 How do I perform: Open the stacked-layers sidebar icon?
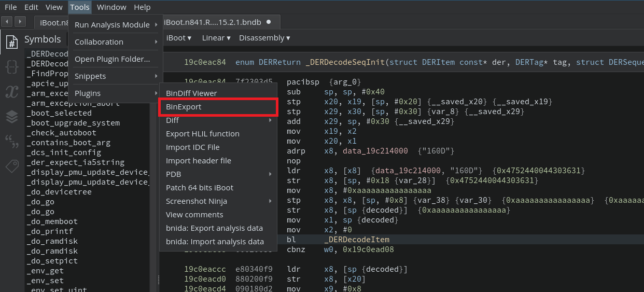pyautogui.click(x=11, y=117)
